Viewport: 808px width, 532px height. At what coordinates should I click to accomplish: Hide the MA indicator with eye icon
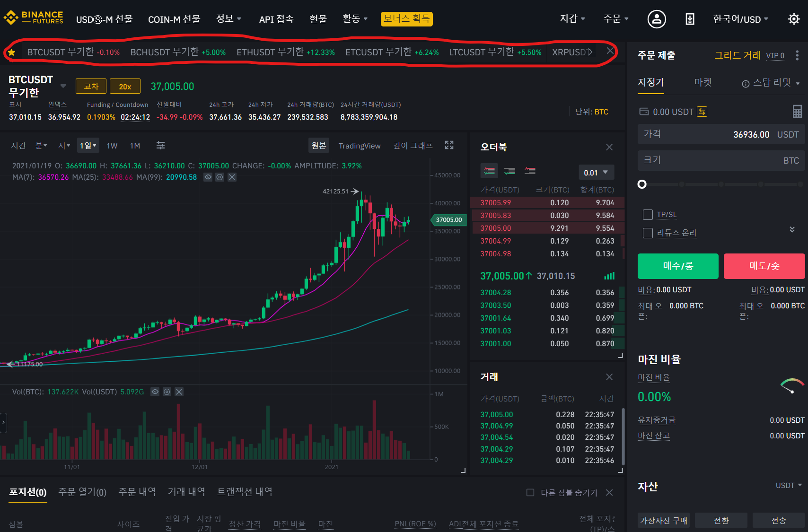pos(208,177)
